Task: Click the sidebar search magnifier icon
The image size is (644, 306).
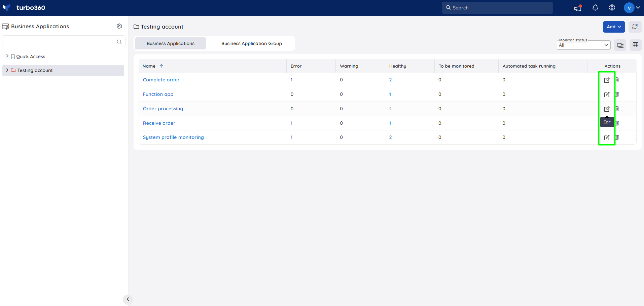Action: 119,42
